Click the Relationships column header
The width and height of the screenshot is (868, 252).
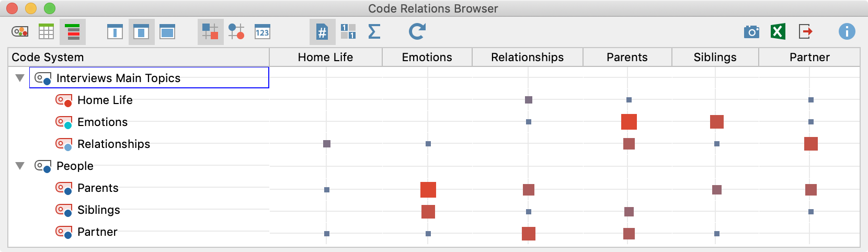pyautogui.click(x=527, y=57)
